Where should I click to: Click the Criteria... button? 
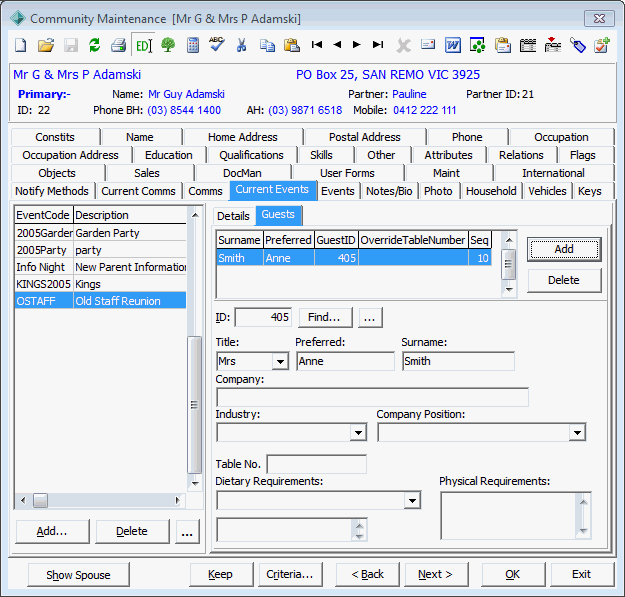[290, 574]
